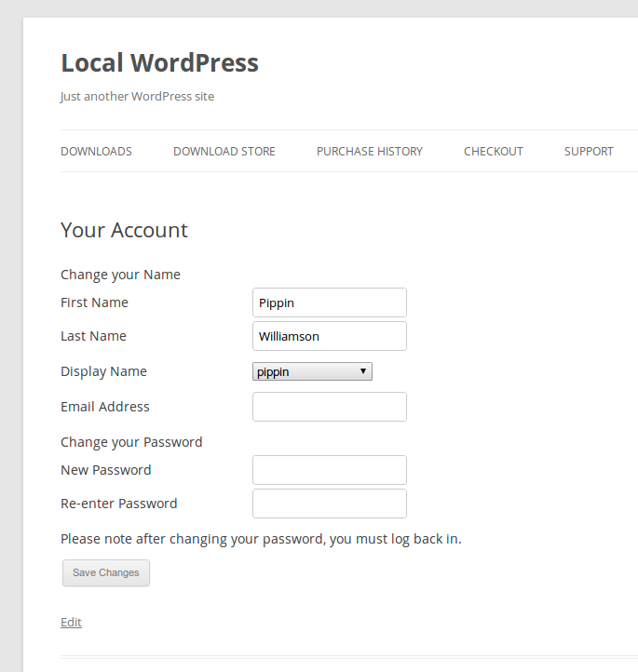Click into the New Password field
The width and height of the screenshot is (638, 672).
[x=330, y=470]
